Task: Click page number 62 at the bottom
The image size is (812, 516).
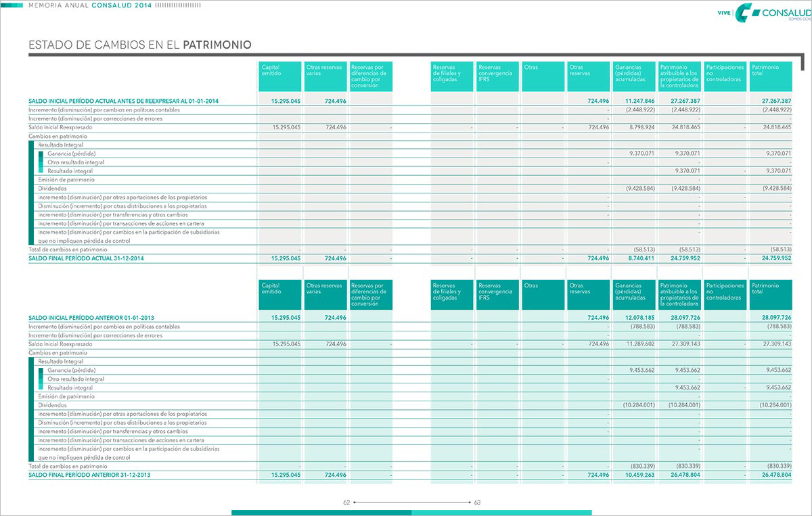Action: [x=346, y=502]
